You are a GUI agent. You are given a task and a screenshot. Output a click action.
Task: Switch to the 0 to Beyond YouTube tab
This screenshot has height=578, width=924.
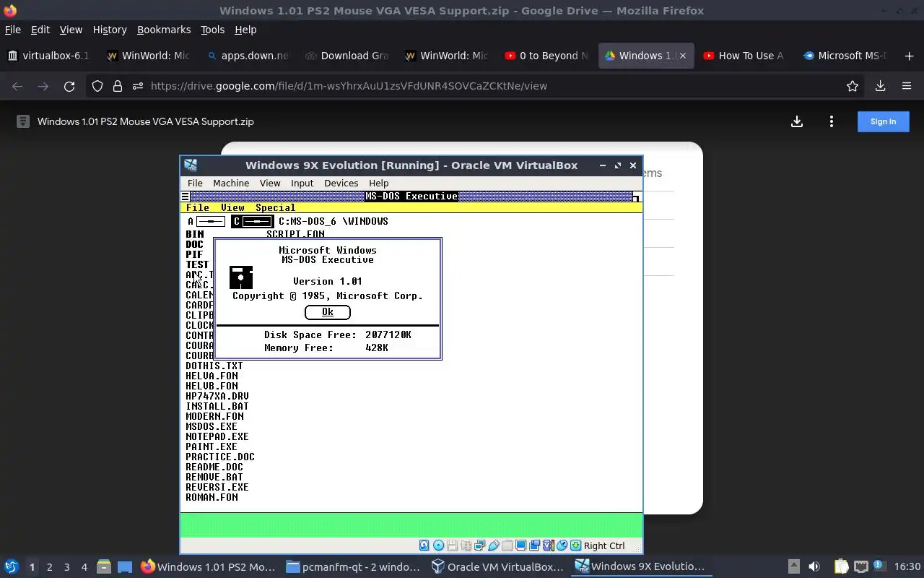pyautogui.click(x=546, y=56)
